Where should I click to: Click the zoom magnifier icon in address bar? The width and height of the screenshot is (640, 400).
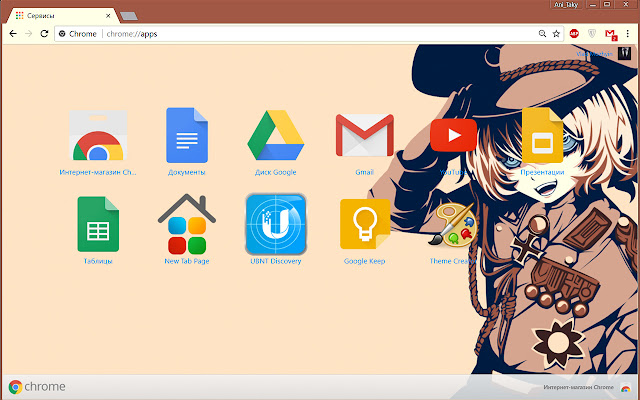(x=542, y=34)
